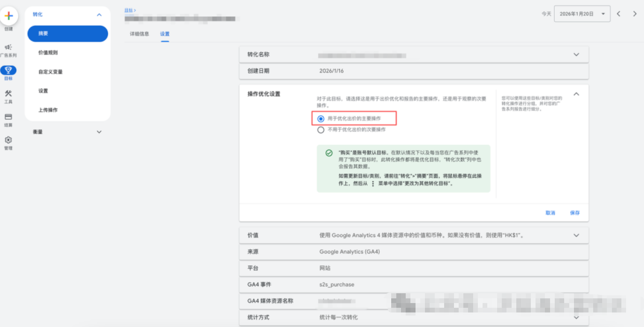Image resolution: width=644 pixels, height=327 pixels.
Task: Open the Create (plus) menu
Action: 9,16
